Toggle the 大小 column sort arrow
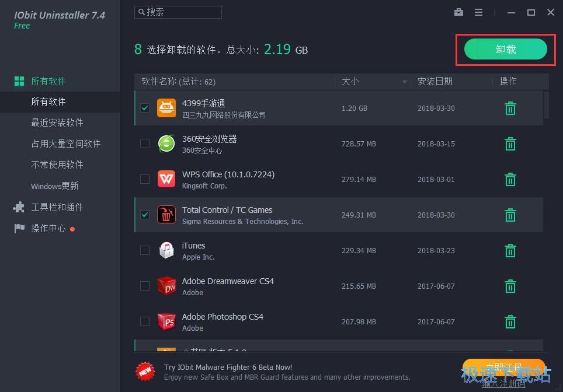 (x=405, y=82)
